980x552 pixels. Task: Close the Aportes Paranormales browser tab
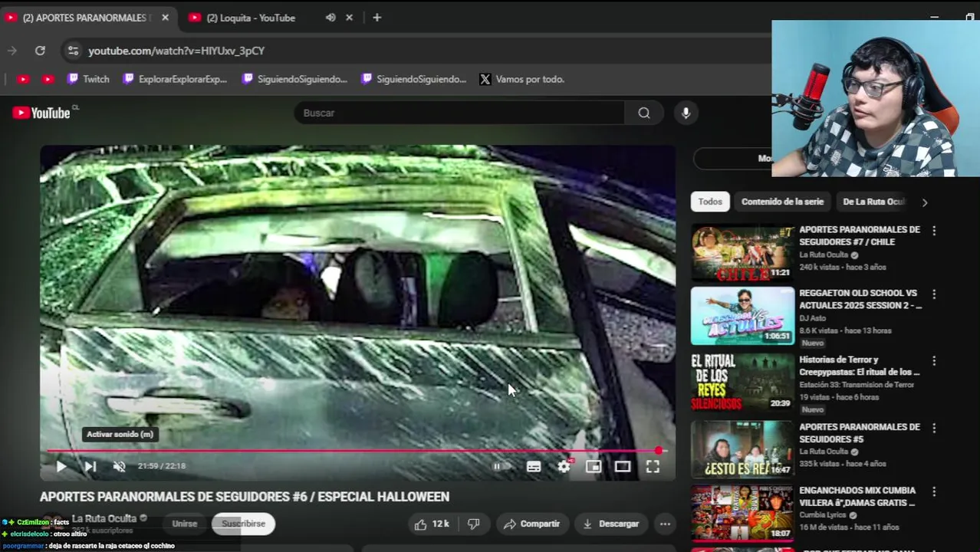click(165, 18)
